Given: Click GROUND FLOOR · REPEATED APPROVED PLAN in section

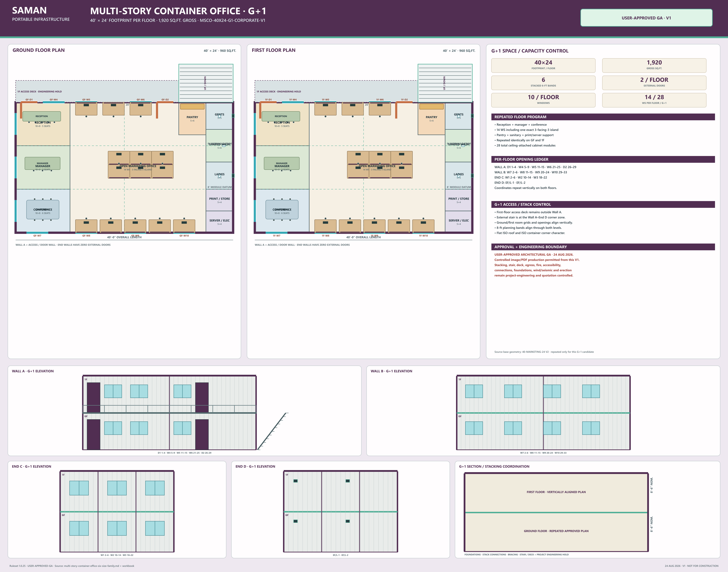Looking at the screenshot, I should (x=556, y=531).
